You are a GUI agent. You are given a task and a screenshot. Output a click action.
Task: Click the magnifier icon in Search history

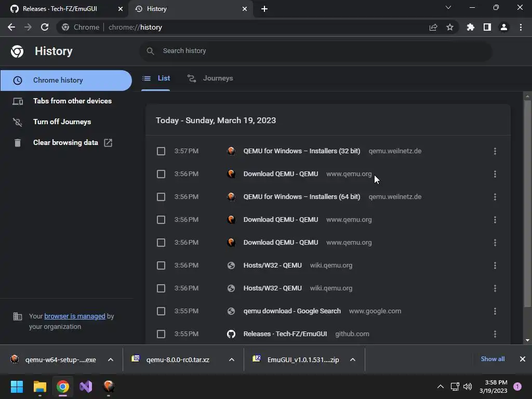tap(150, 51)
